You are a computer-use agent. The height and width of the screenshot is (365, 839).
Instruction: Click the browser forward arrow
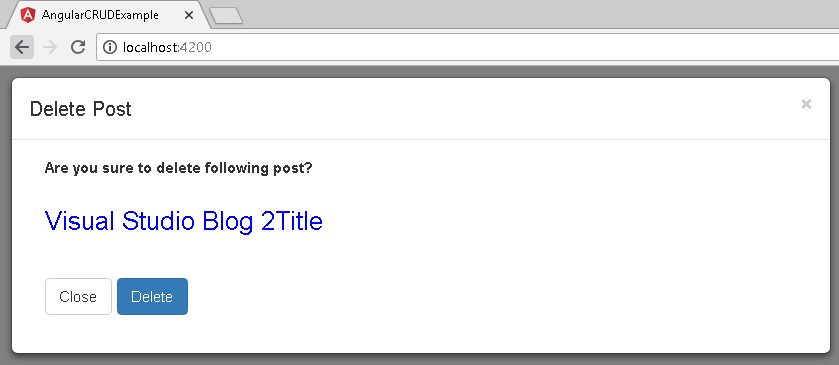pyautogui.click(x=50, y=47)
